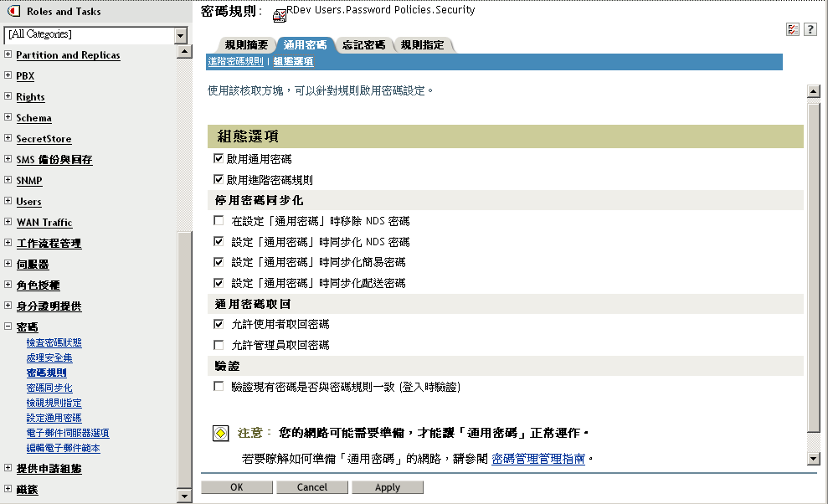828x504 pixels.
Task: Open 密碼規則 task link
Action: 47,373
